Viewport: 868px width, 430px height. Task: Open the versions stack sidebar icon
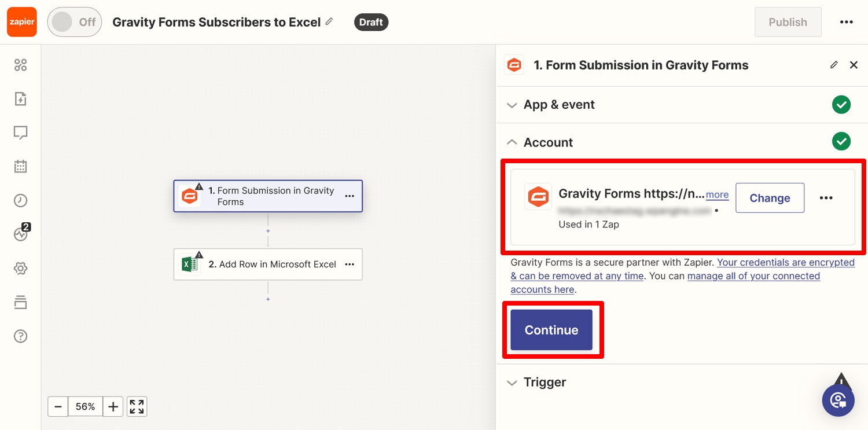21,302
